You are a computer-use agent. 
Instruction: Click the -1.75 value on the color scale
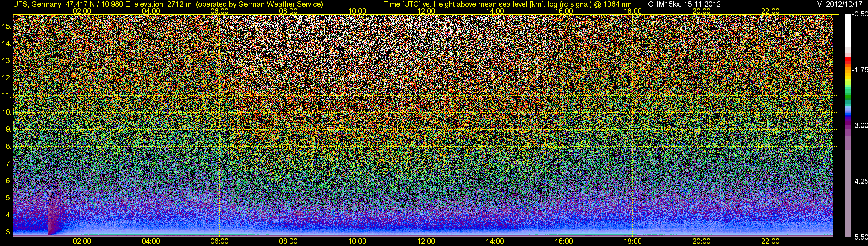860,70
